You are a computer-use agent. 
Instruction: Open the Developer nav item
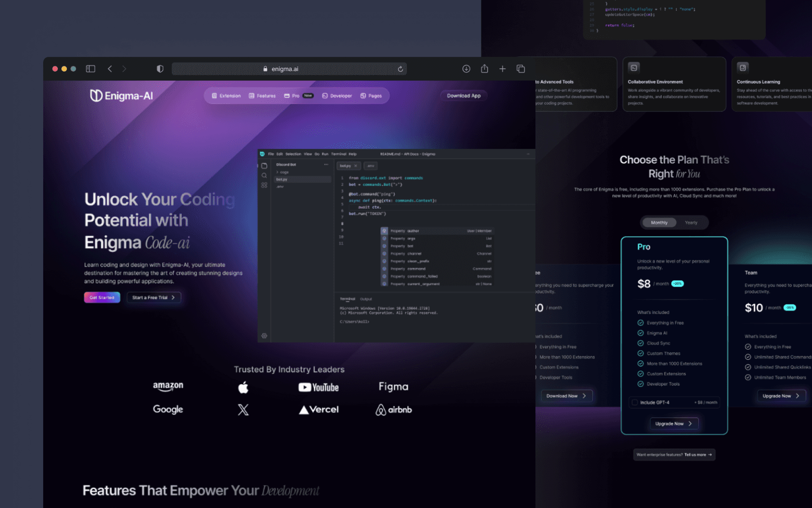pos(337,96)
